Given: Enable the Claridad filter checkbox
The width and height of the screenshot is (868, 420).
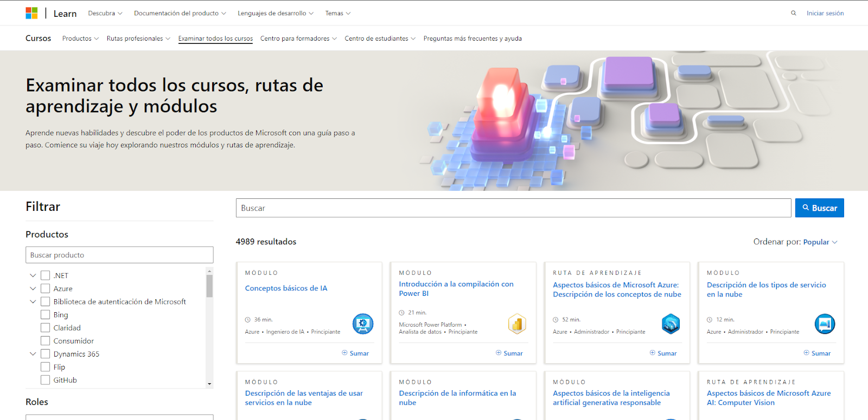Looking at the screenshot, I should [46, 328].
